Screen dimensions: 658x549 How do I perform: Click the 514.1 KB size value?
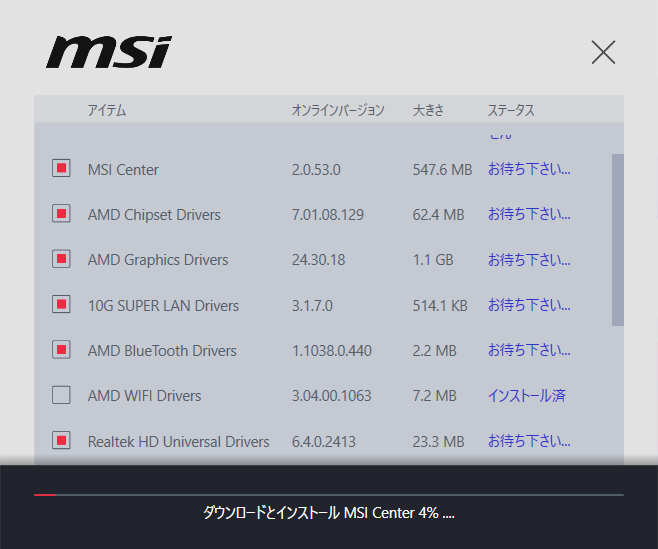[440, 306]
